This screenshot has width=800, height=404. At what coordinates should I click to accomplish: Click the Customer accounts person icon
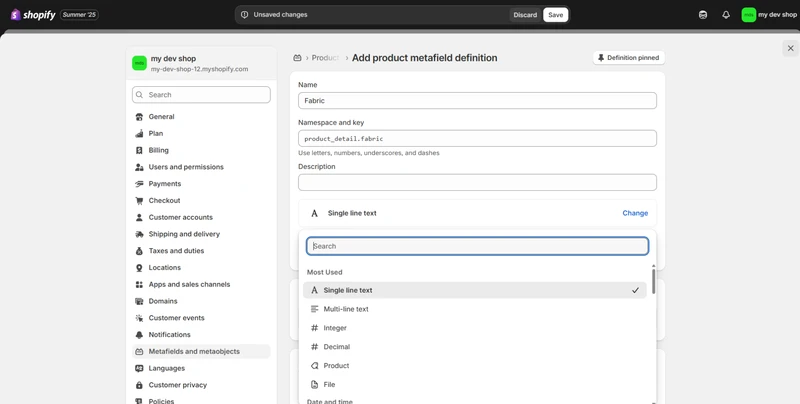[x=139, y=217]
